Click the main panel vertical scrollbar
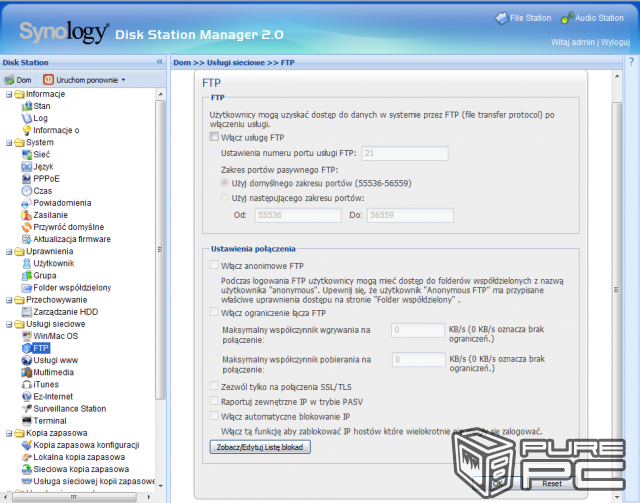 point(617,289)
